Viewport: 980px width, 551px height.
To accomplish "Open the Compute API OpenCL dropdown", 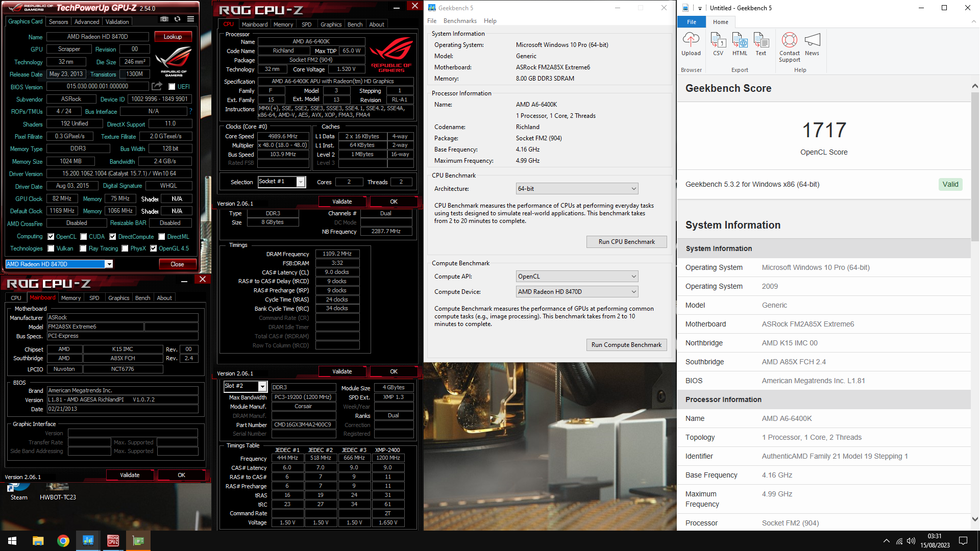I will click(577, 277).
